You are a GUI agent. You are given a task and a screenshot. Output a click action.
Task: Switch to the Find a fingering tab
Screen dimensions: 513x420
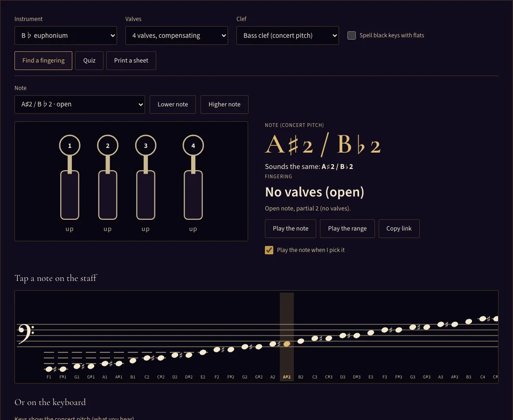point(43,61)
